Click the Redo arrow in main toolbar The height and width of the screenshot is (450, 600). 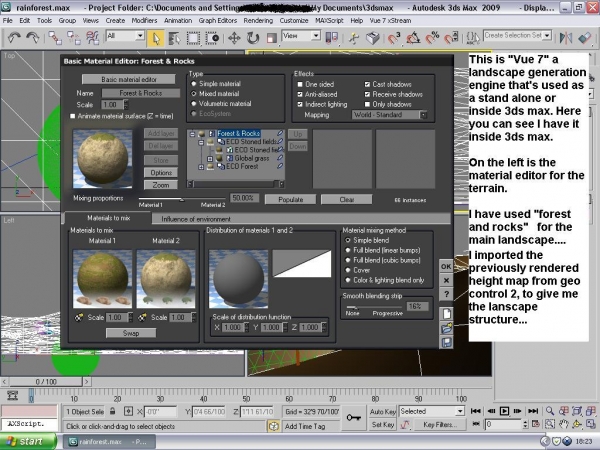click(33, 38)
